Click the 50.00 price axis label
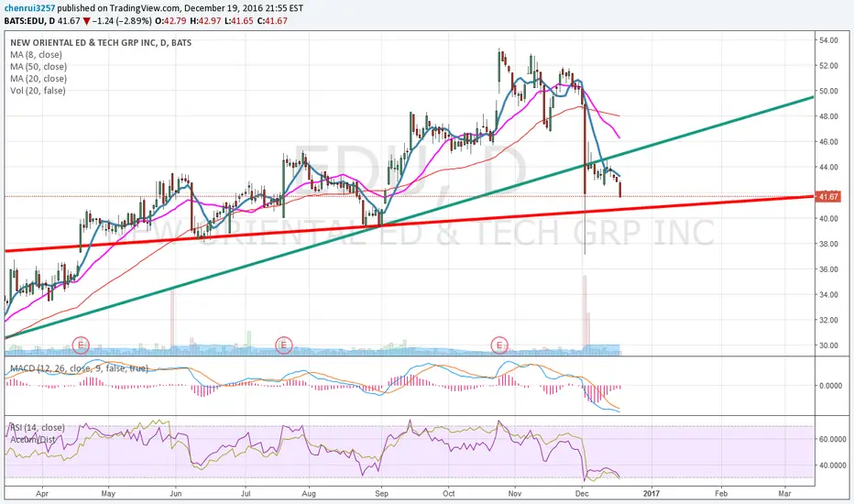This screenshot has width=854, height=504. (827, 91)
